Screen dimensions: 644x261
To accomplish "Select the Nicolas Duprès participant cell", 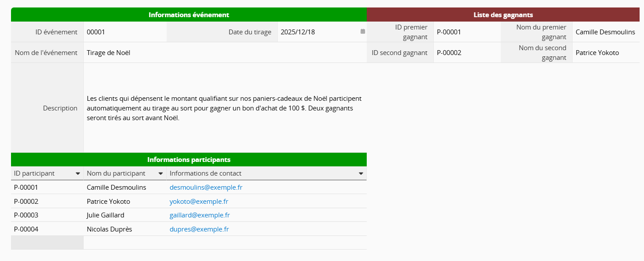I will pyautogui.click(x=125, y=229).
